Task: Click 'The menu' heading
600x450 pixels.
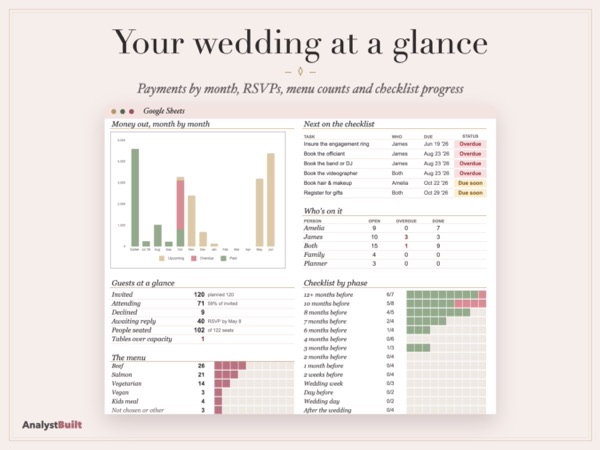Action: point(129,357)
